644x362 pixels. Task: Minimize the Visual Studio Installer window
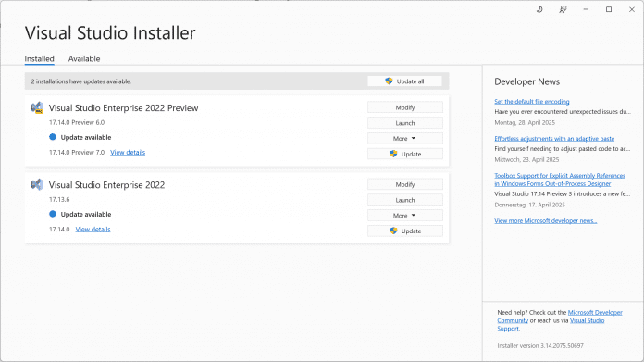point(586,9)
